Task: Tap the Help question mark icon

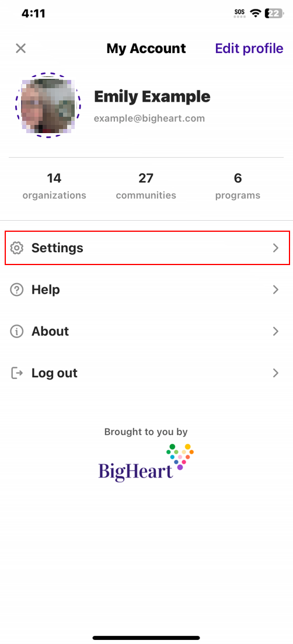Action: [17, 290]
